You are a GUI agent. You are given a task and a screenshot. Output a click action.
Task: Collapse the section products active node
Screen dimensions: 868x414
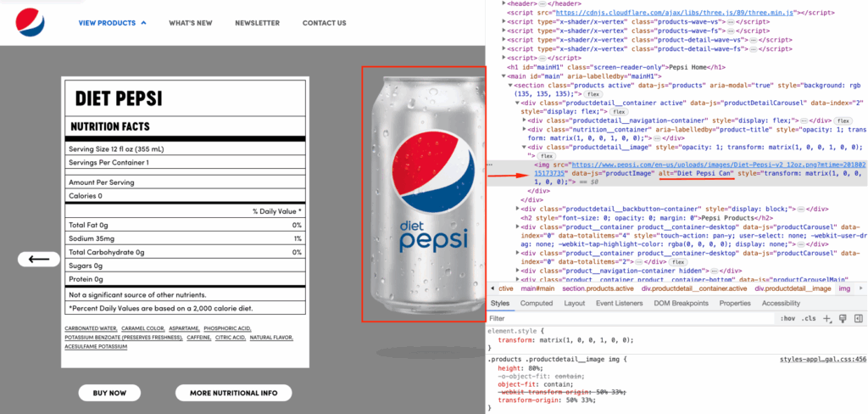(x=510, y=86)
